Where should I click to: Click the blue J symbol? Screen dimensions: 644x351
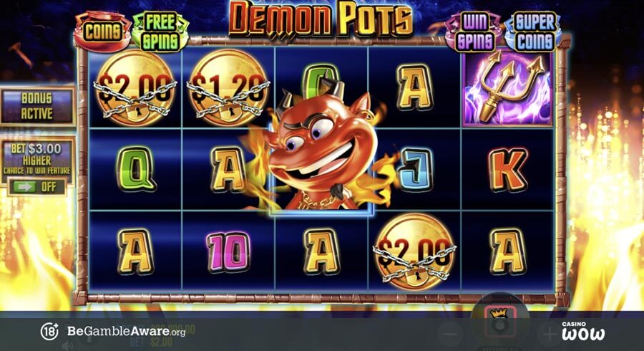pos(415,169)
